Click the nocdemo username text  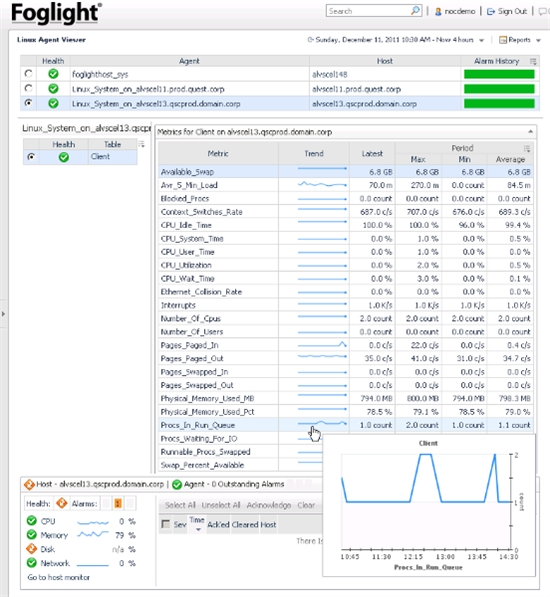point(460,11)
